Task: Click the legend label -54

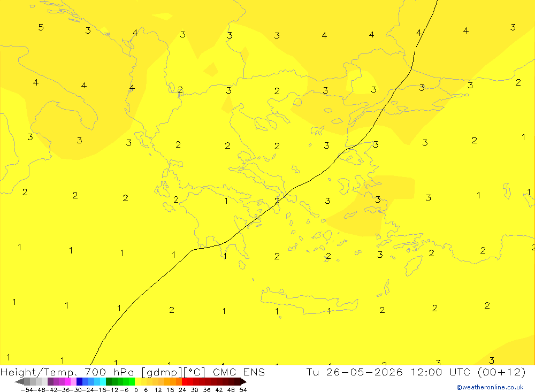Action: pos(27,390)
